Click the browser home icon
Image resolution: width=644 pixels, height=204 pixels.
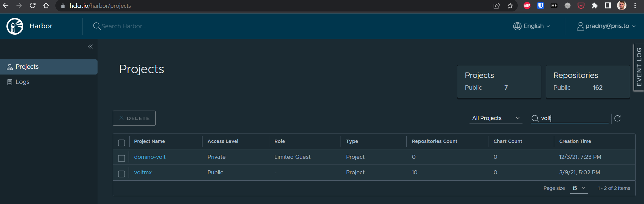point(46,6)
